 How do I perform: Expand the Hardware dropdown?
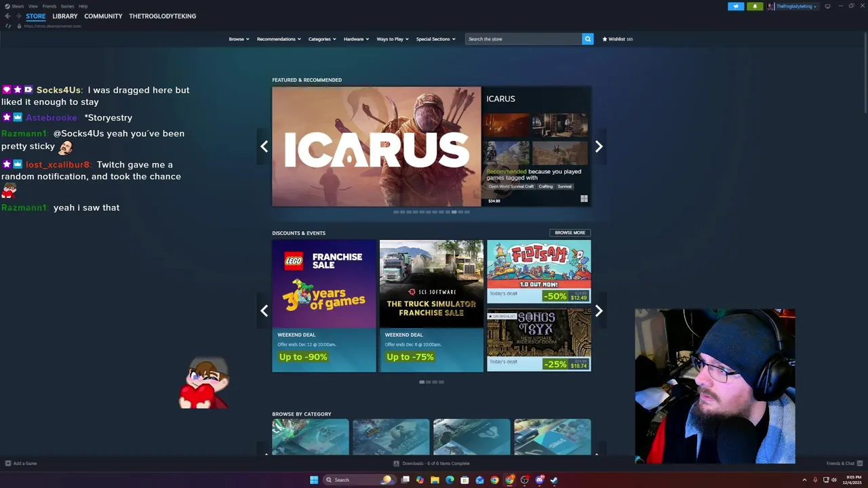356,39
